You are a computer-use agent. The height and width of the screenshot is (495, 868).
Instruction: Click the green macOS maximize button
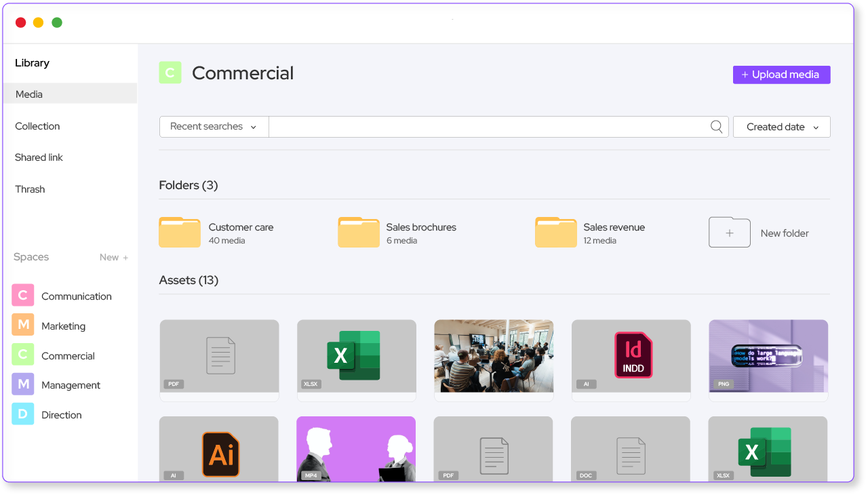coord(57,22)
